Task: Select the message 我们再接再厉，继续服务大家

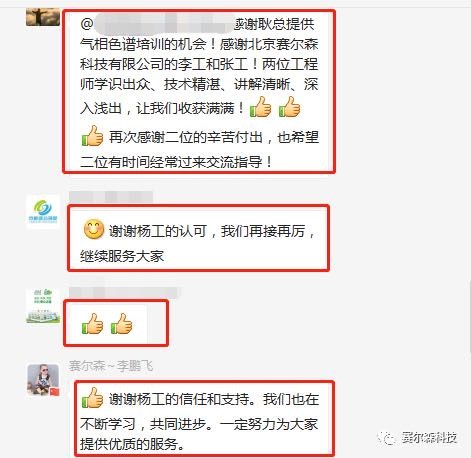Action: (x=199, y=238)
